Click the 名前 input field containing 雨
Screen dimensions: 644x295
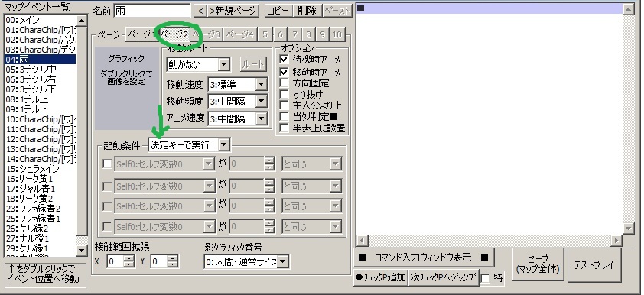pos(152,11)
